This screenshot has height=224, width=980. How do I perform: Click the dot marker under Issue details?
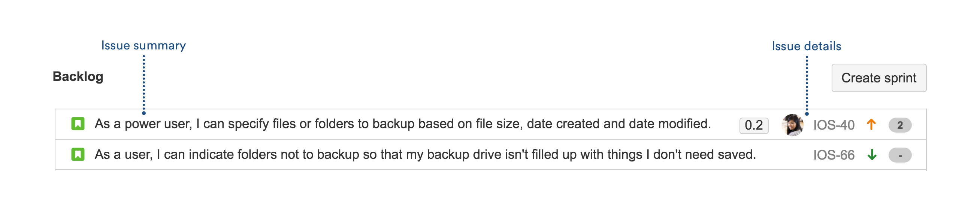coord(807,114)
